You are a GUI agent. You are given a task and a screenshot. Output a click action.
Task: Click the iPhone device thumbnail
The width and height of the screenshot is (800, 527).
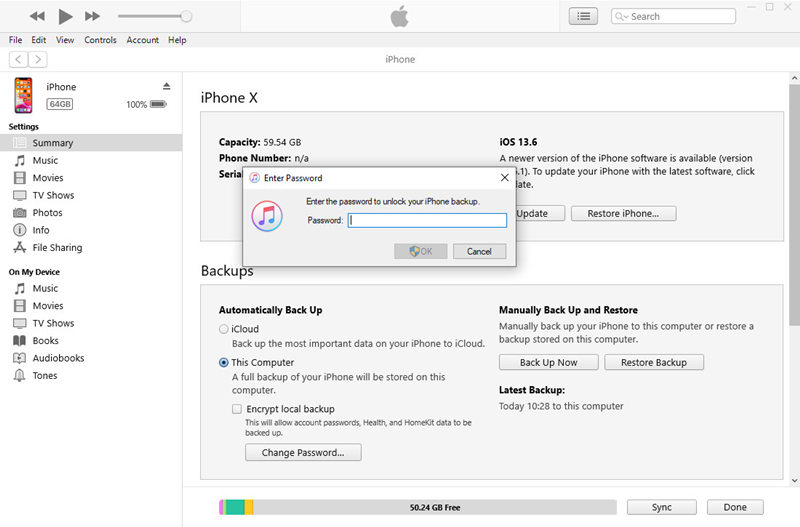pyautogui.click(x=23, y=95)
